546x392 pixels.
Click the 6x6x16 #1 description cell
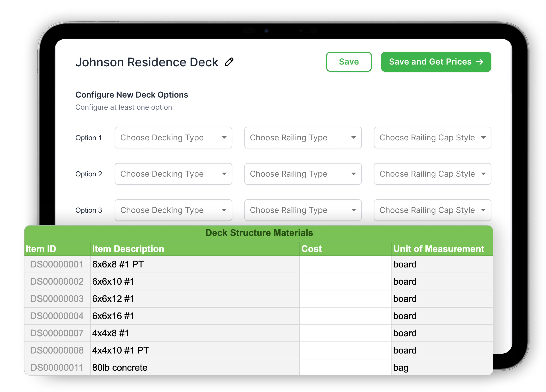click(195, 316)
